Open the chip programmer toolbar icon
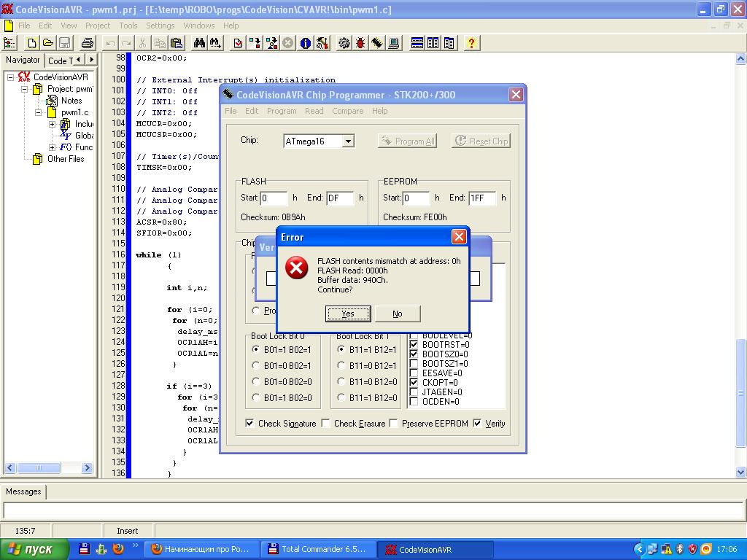747x560 pixels. tap(376, 43)
